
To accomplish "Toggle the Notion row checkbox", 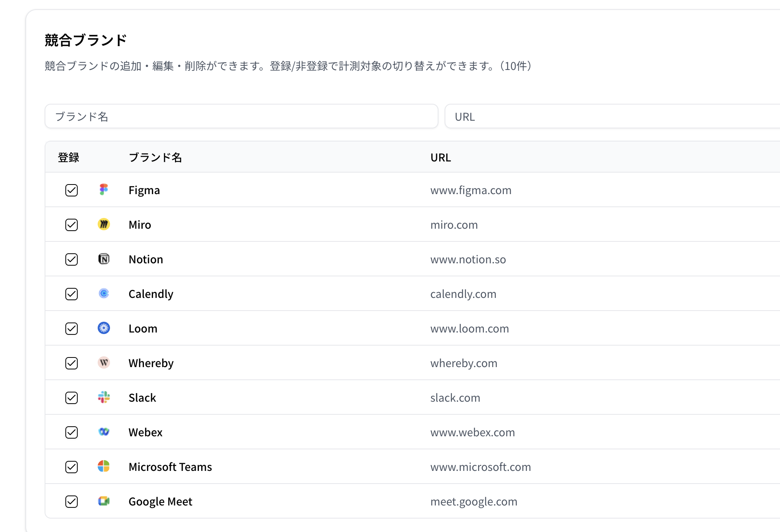I will [x=72, y=259].
